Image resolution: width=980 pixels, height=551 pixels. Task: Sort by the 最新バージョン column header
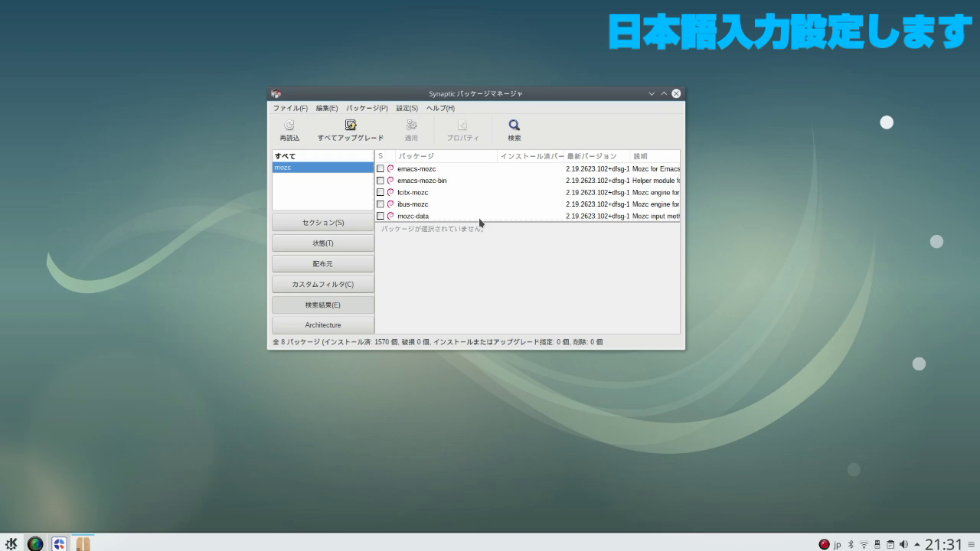pyautogui.click(x=598, y=156)
